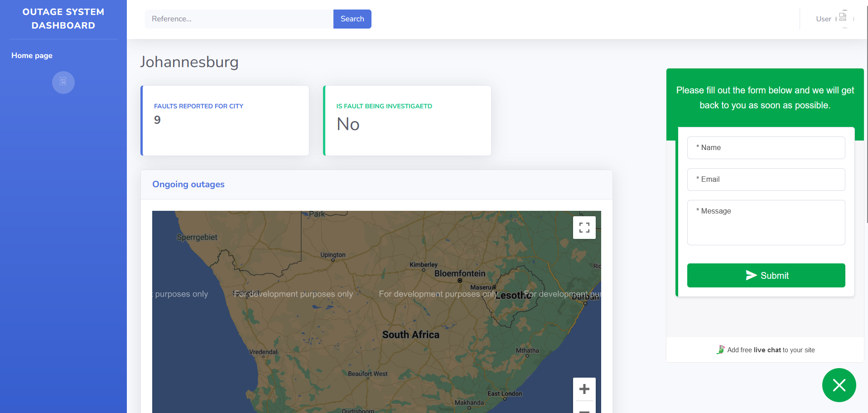Screen dimensions: 868x413
Task: Click the parrot live chat icon
Action: point(721,350)
